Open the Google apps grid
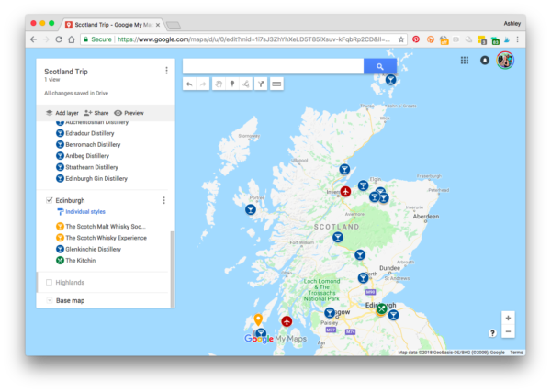 click(465, 61)
